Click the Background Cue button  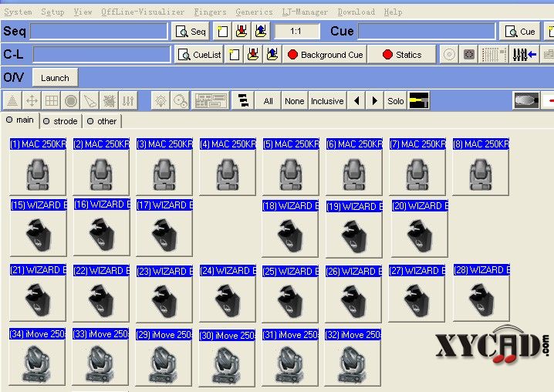click(325, 55)
